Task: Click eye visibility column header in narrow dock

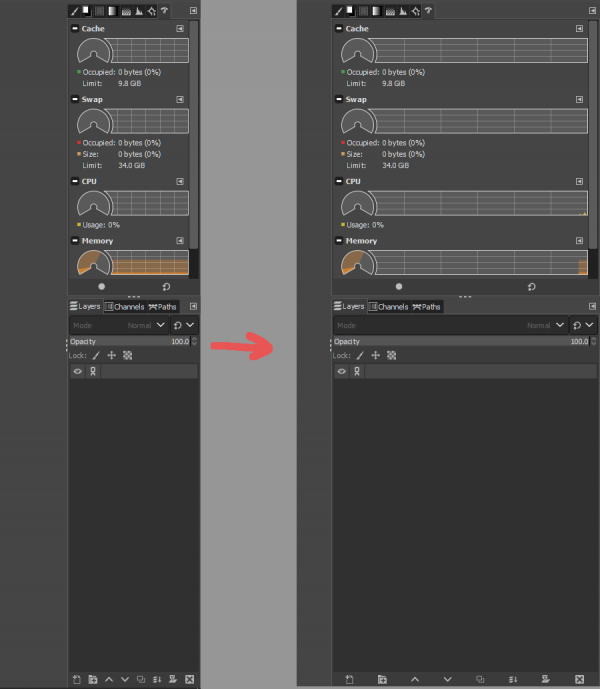Action: tap(78, 371)
